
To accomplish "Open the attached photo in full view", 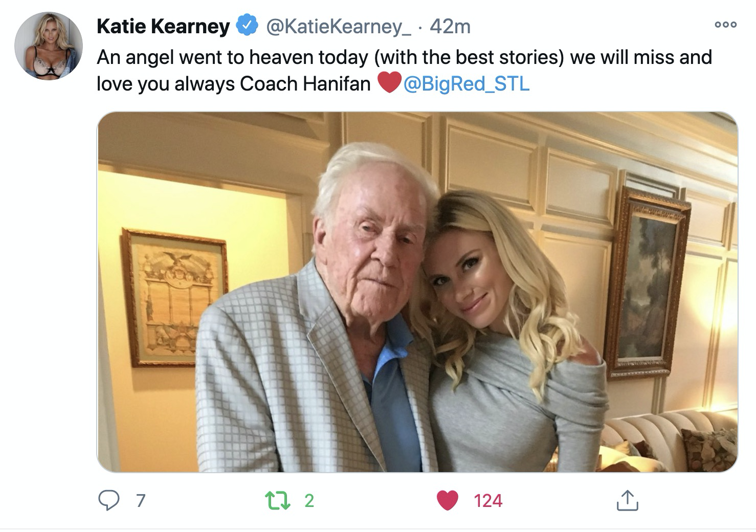I will coord(417,292).
